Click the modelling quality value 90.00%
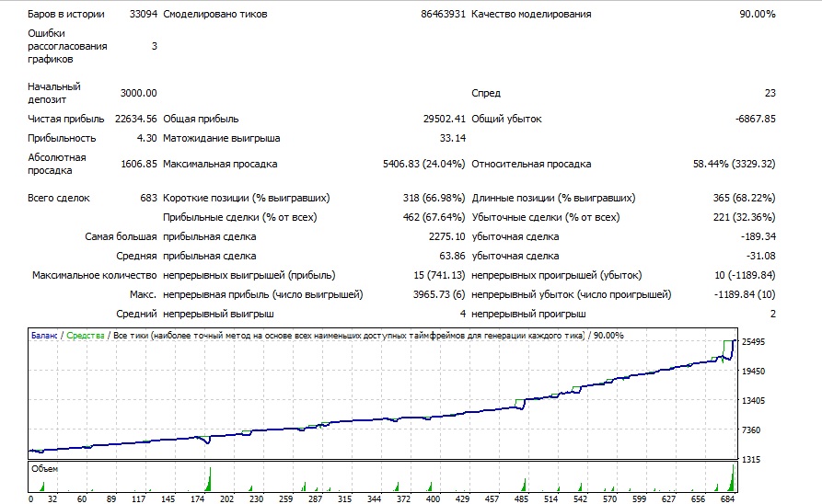 coord(757,14)
